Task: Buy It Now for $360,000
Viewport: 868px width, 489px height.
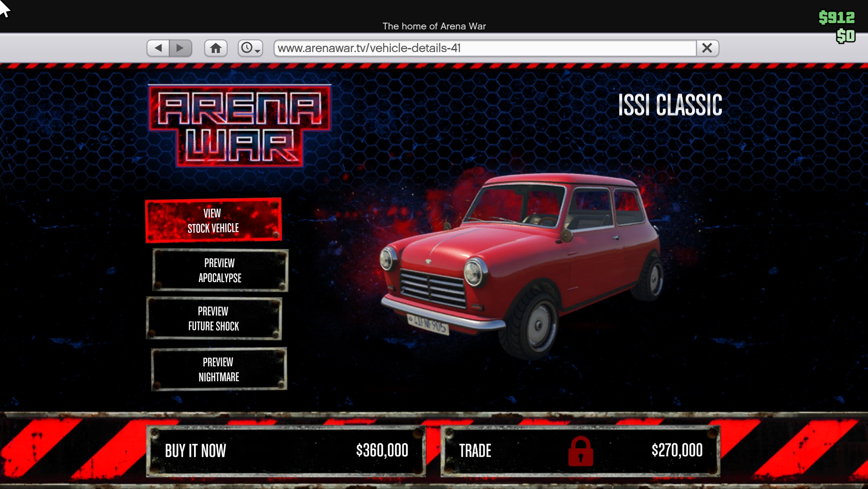Action: point(286,451)
